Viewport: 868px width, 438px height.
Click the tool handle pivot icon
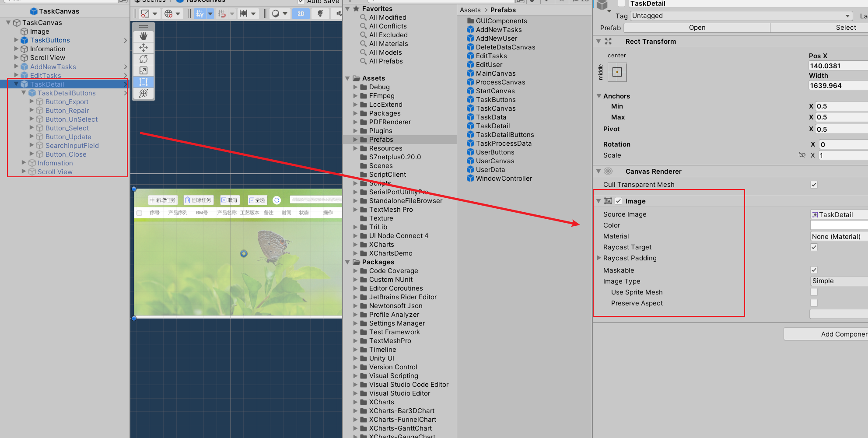pyautogui.click(x=145, y=14)
